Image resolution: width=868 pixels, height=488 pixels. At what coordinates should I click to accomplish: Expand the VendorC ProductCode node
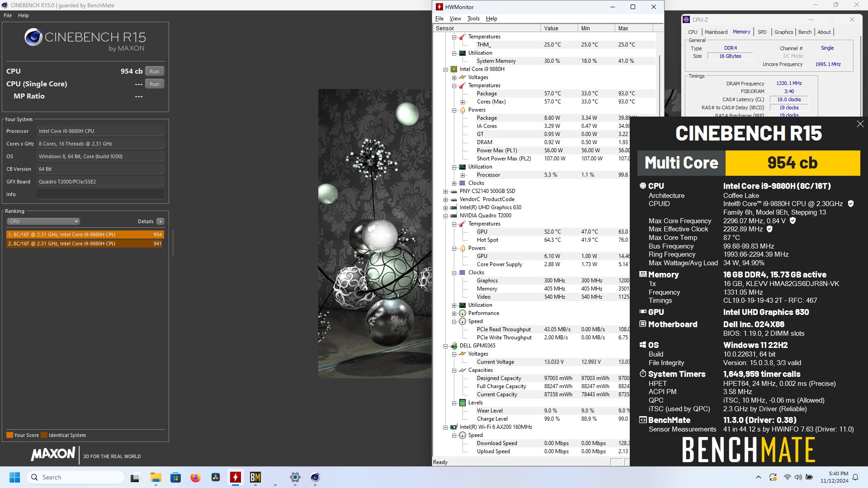coord(445,200)
